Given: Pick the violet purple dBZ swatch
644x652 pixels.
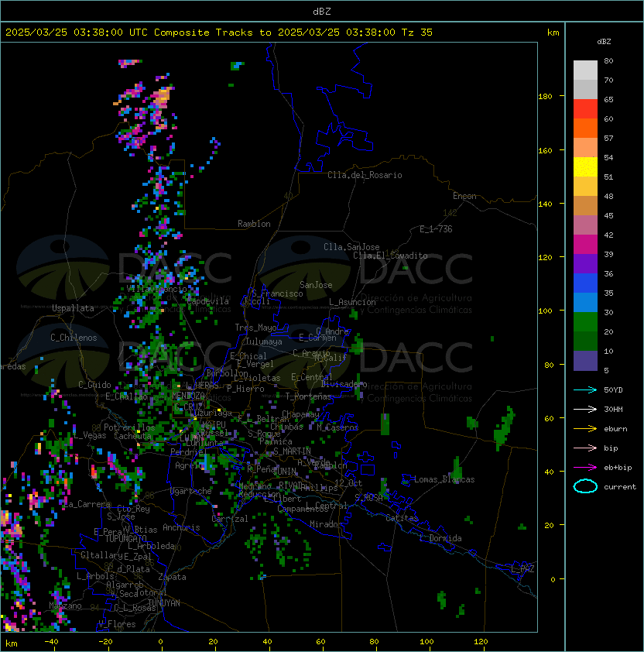Looking at the screenshot, I should coord(585,263).
